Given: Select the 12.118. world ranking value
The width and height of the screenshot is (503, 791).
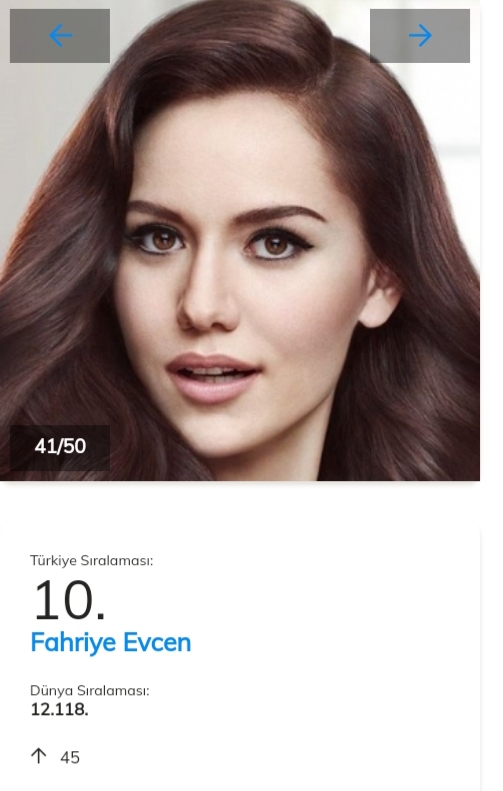Looking at the screenshot, I should click(x=60, y=710).
